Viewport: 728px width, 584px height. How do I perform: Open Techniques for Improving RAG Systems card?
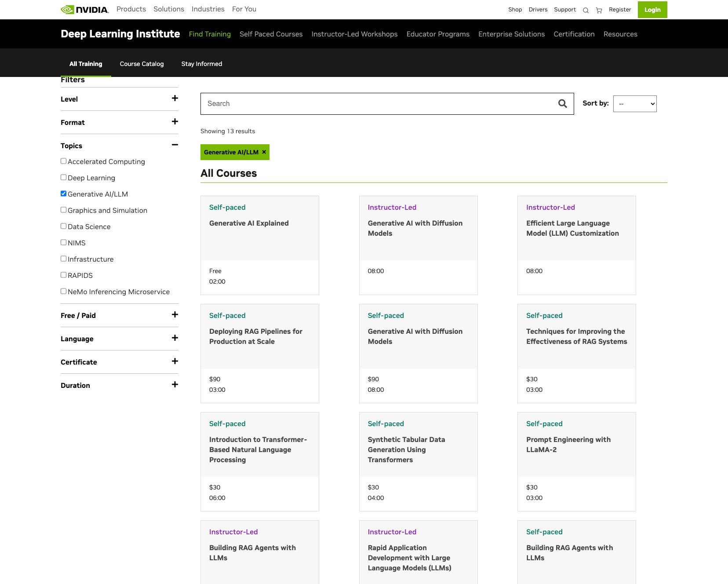[577, 354]
